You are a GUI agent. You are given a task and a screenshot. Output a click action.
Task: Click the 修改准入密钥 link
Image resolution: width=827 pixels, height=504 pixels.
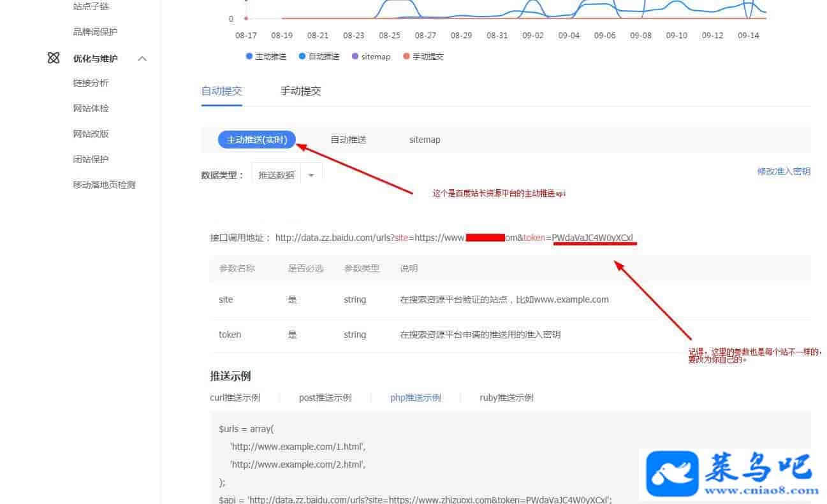coord(784,171)
